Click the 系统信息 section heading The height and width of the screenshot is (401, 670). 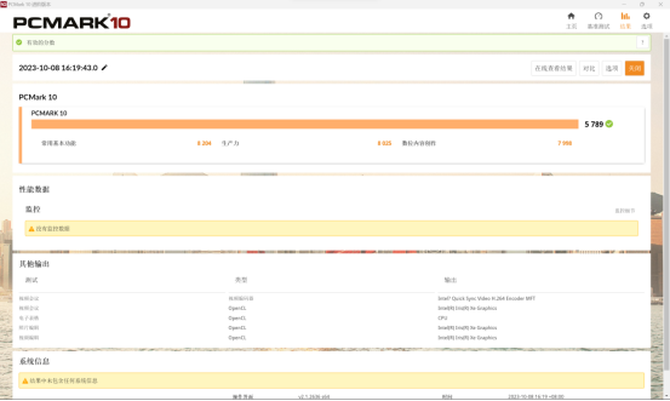pyautogui.click(x=34, y=361)
